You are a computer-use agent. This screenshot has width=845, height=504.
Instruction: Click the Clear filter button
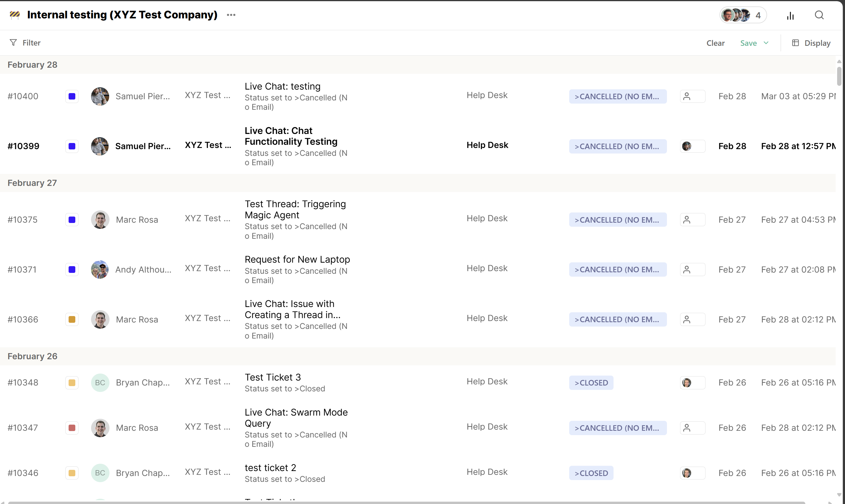coord(715,43)
